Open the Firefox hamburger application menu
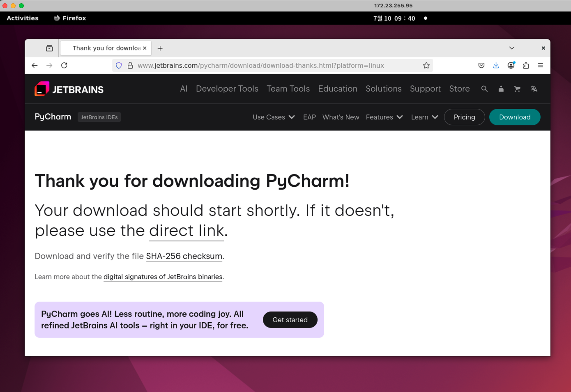This screenshot has width=571, height=392. point(541,65)
